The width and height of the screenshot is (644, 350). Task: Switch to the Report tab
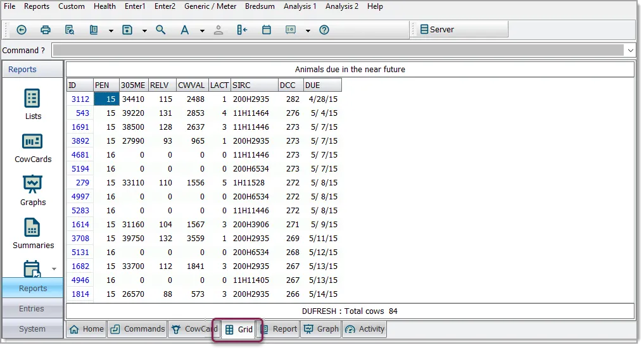click(x=279, y=329)
